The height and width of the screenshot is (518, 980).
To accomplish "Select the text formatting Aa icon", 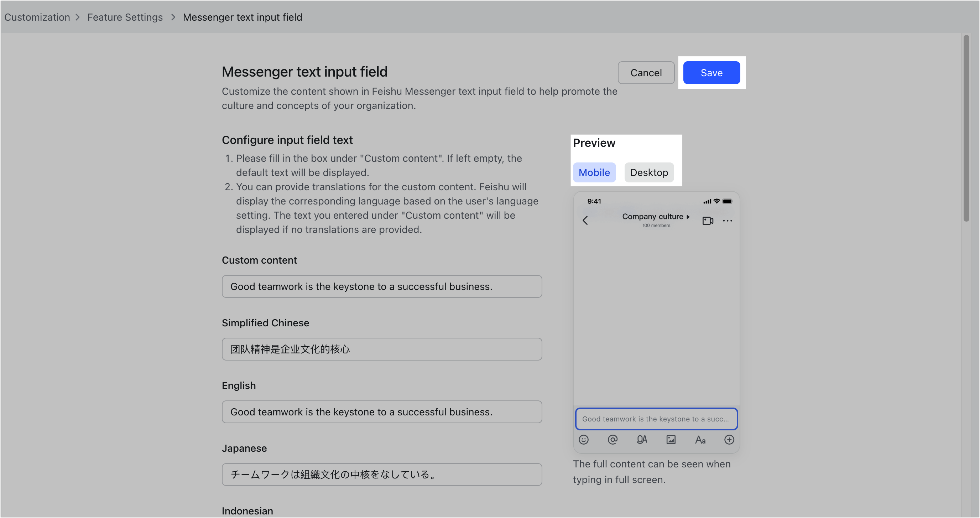I will pos(700,440).
